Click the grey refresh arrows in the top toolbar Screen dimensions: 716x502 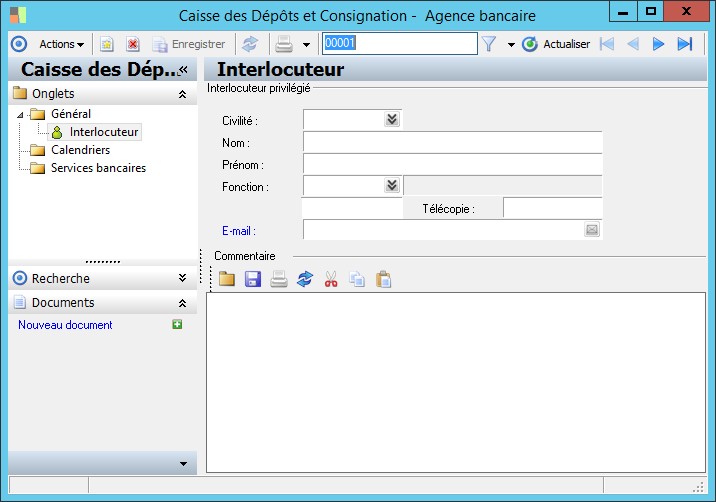click(250, 44)
